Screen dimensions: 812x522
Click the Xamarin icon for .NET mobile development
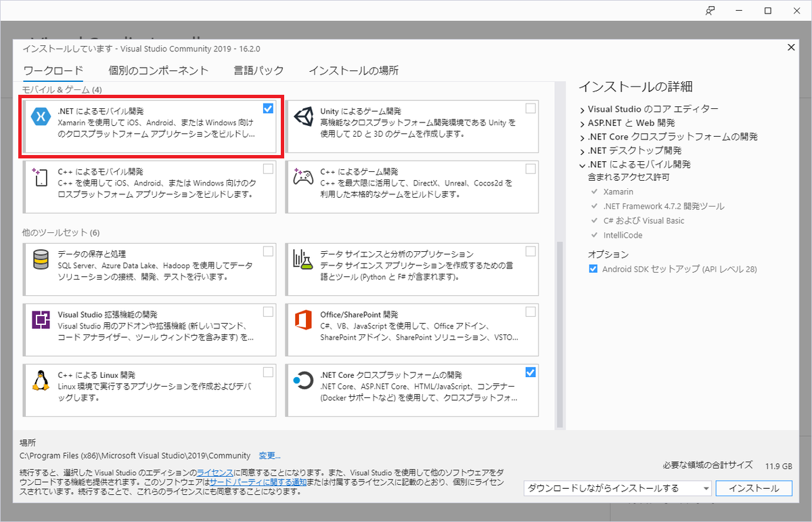(x=41, y=117)
